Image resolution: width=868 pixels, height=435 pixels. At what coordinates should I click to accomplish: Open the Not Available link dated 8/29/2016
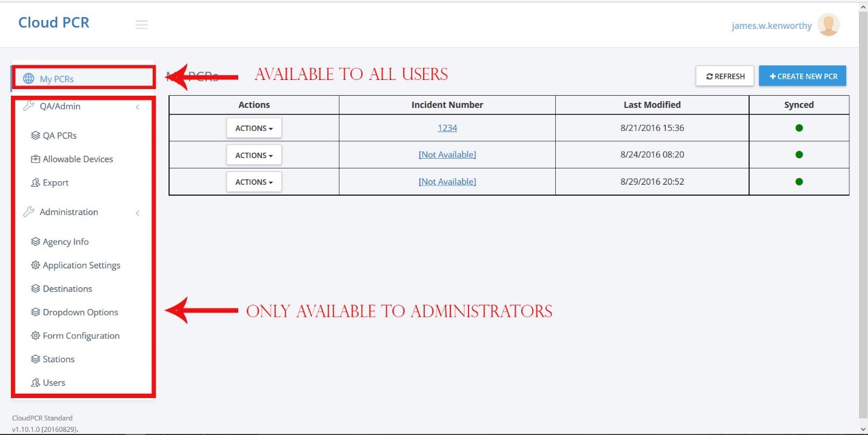(x=447, y=181)
